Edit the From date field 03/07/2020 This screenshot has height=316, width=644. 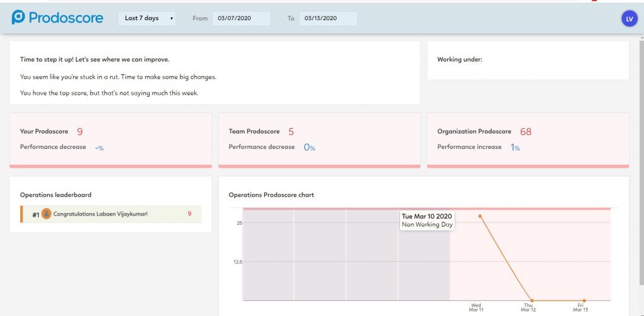coord(241,18)
